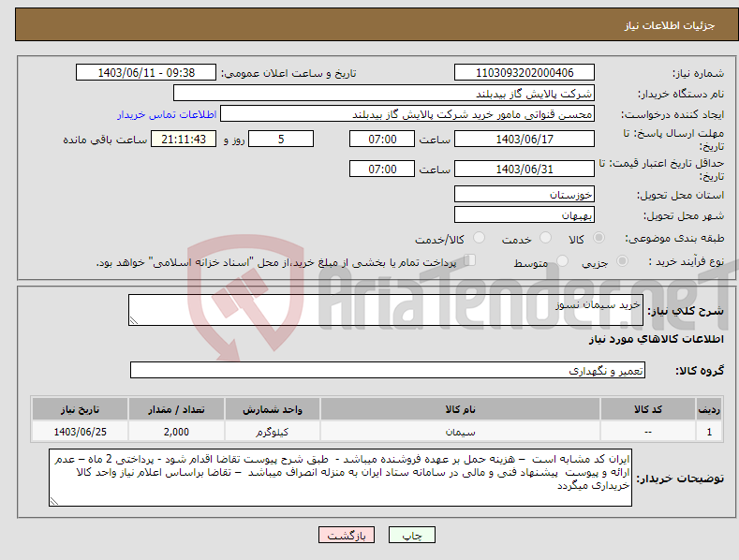The height and width of the screenshot is (560, 739).
Task: Select the کالا radio button
Action: tap(599, 238)
